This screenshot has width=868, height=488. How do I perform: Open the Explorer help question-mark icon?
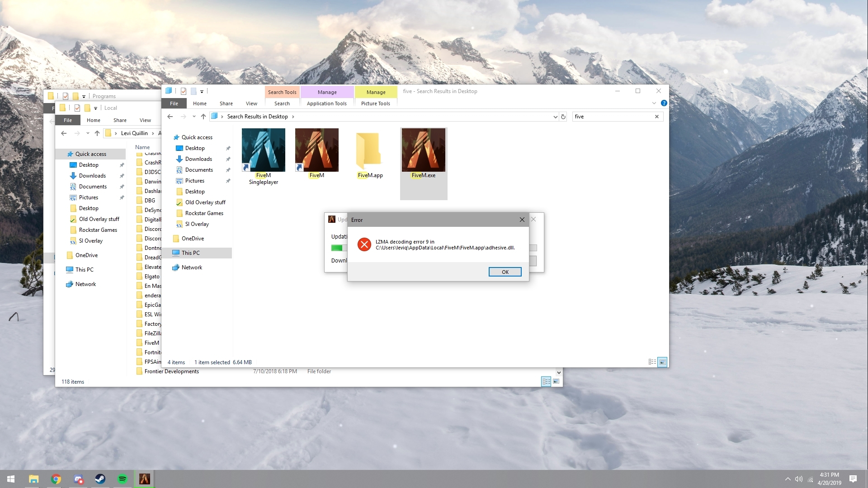[664, 103]
